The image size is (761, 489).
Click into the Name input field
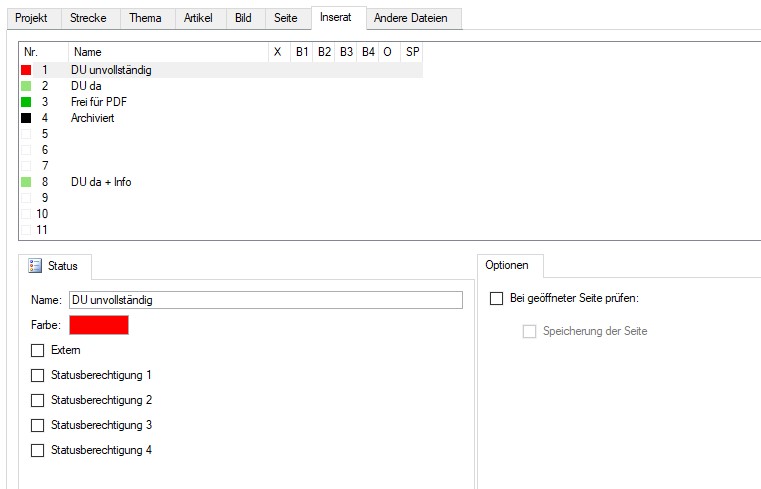[x=265, y=300]
